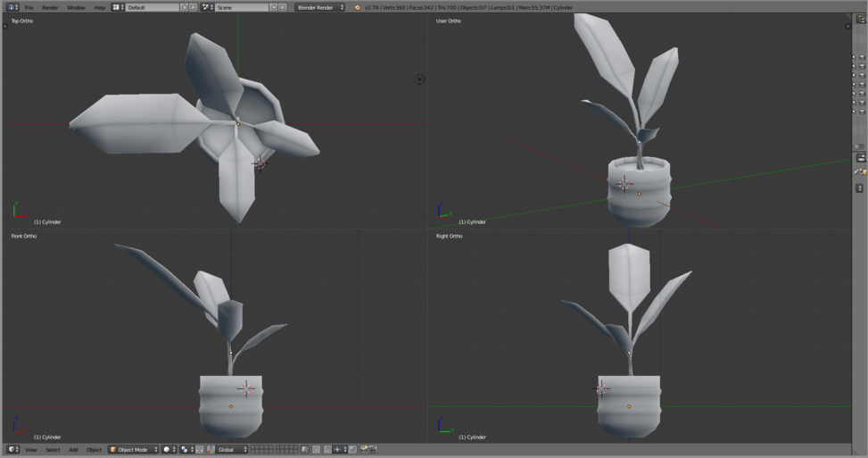Open the proportional editing options

click(x=316, y=449)
